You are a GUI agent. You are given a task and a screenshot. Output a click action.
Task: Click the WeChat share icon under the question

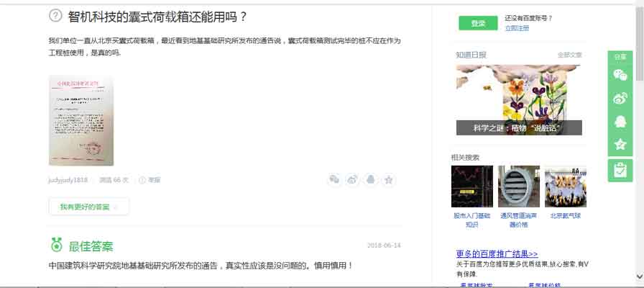(x=335, y=179)
